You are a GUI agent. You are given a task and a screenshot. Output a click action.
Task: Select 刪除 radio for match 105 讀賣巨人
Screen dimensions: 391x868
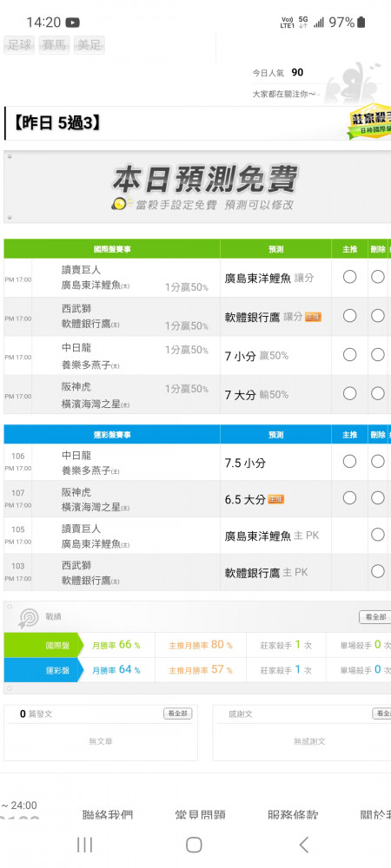(378, 534)
